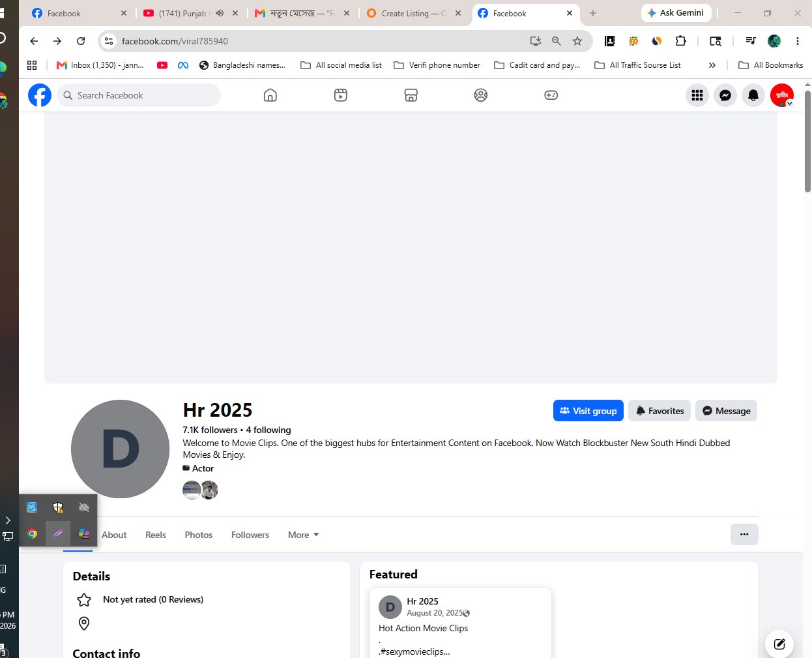The height and width of the screenshot is (658, 812).
Task: Open the Meta bookmark icon
Action: point(183,65)
